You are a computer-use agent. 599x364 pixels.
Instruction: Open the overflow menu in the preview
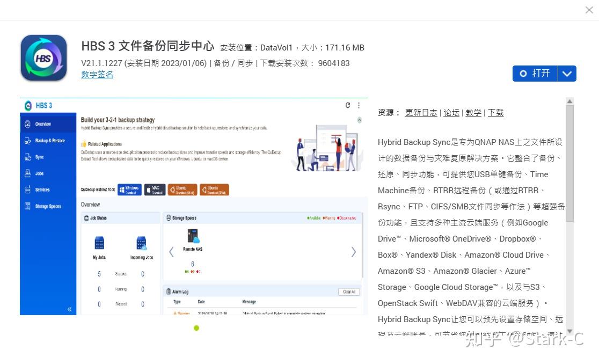359,105
